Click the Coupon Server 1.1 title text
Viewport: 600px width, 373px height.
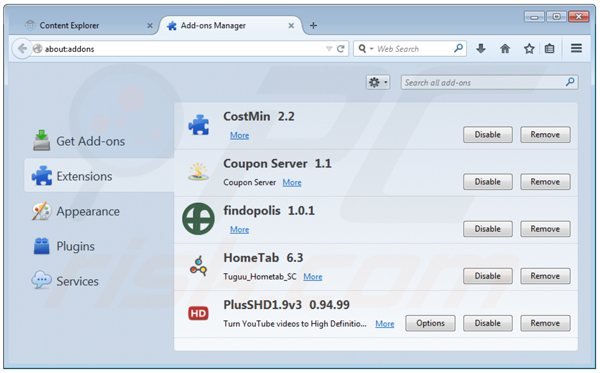click(277, 164)
